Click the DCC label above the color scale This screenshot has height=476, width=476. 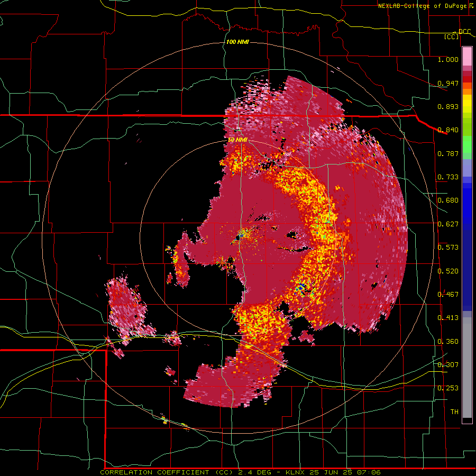tap(464, 32)
